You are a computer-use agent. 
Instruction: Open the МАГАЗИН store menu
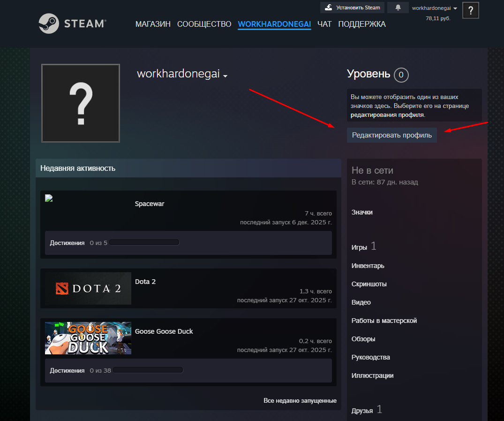click(153, 24)
